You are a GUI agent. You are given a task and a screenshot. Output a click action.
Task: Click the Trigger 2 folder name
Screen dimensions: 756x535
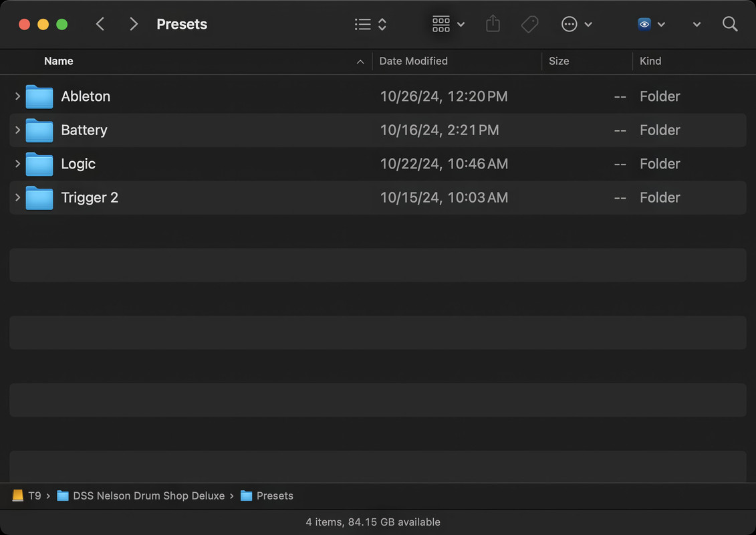(89, 198)
